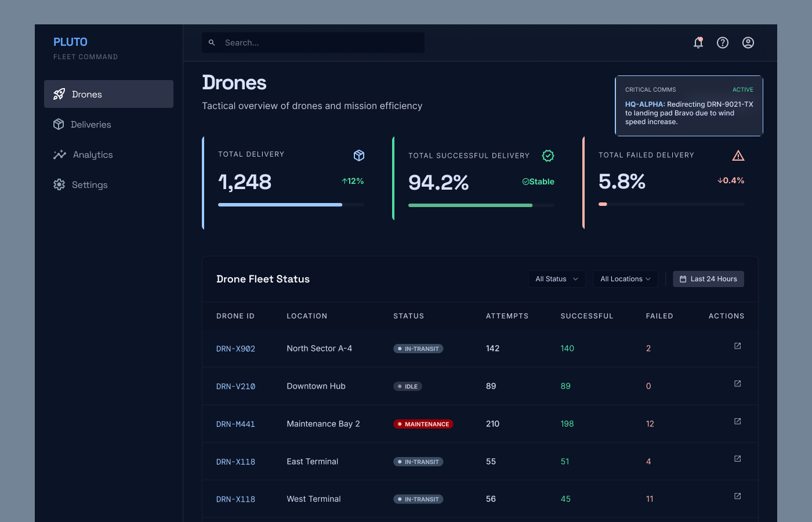Image resolution: width=812 pixels, height=522 pixels.
Task: Open the DRN-X118 link for East Terminal
Action: [235, 462]
